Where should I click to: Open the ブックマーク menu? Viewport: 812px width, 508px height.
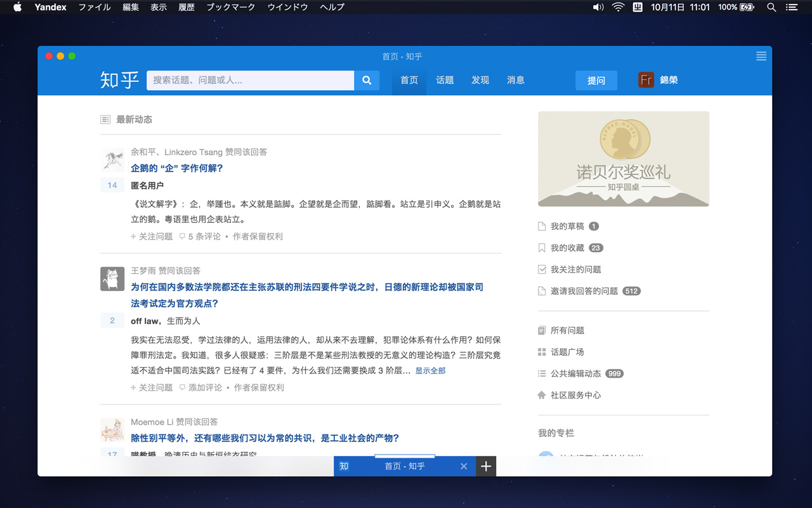point(230,7)
